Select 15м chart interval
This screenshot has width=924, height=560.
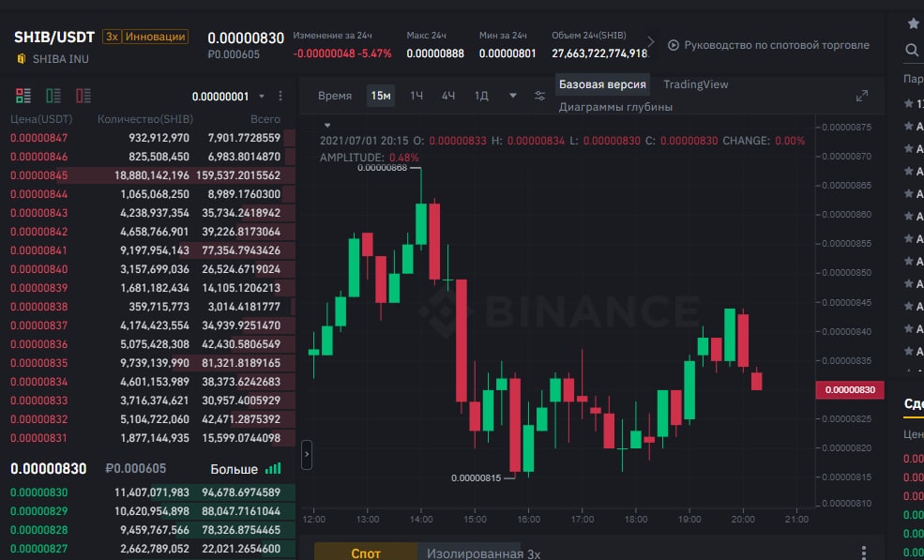381,96
